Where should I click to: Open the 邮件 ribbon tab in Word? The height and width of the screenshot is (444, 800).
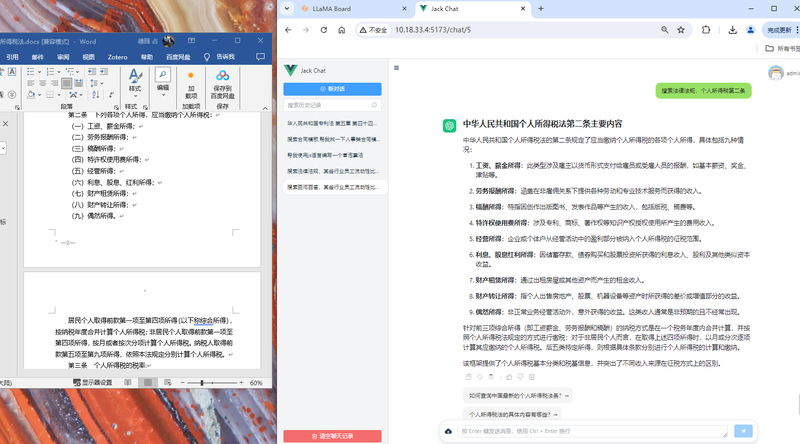[38, 57]
